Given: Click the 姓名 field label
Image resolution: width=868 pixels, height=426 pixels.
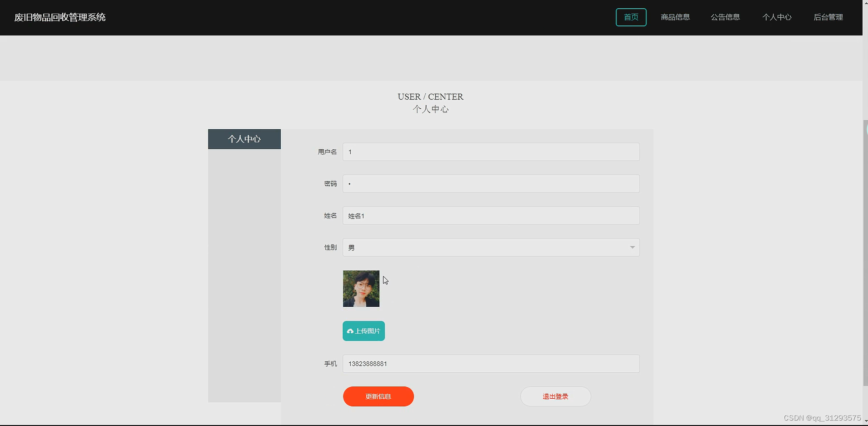Looking at the screenshot, I should pos(330,216).
